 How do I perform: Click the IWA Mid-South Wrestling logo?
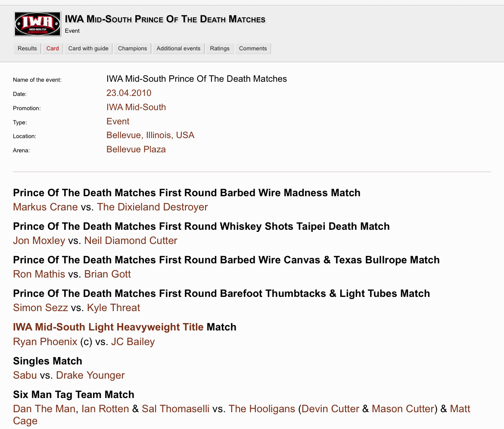(37, 24)
